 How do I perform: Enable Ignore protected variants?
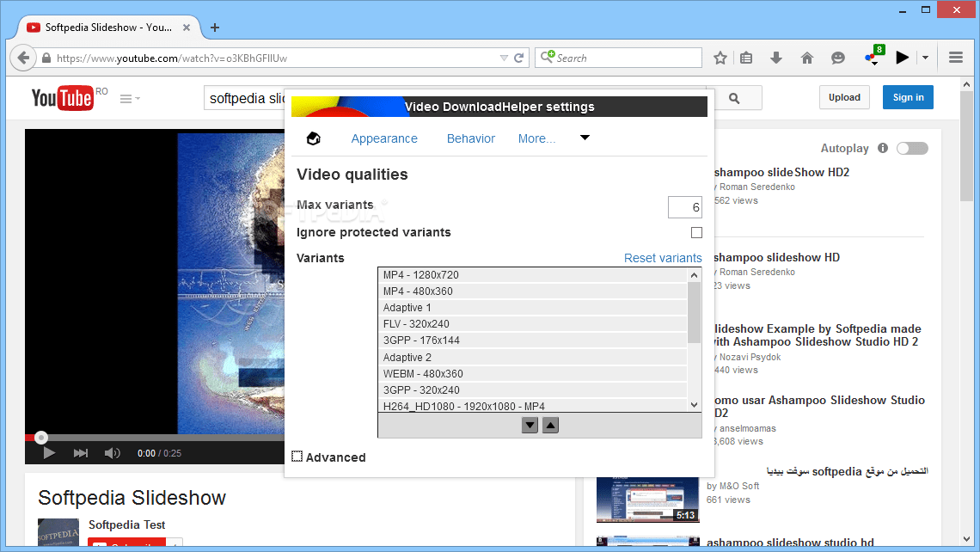click(x=696, y=232)
